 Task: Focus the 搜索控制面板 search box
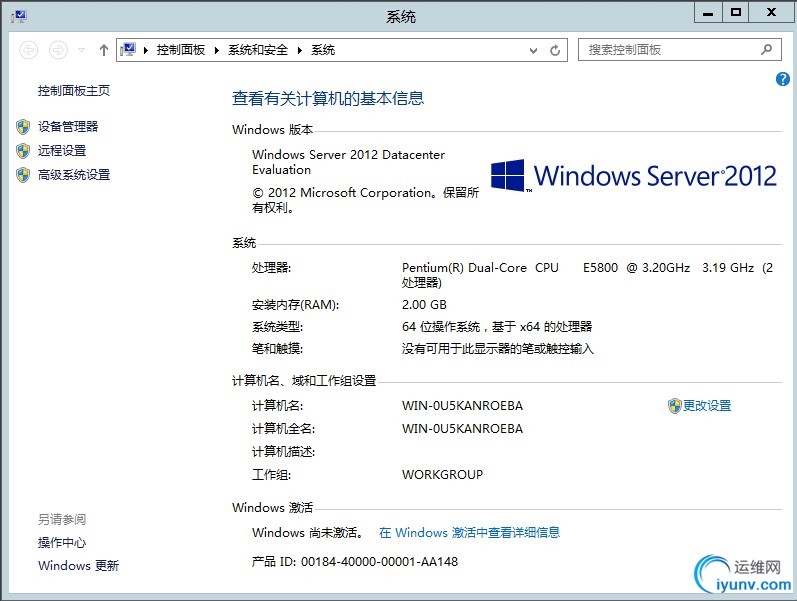pyautogui.click(x=679, y=50)
